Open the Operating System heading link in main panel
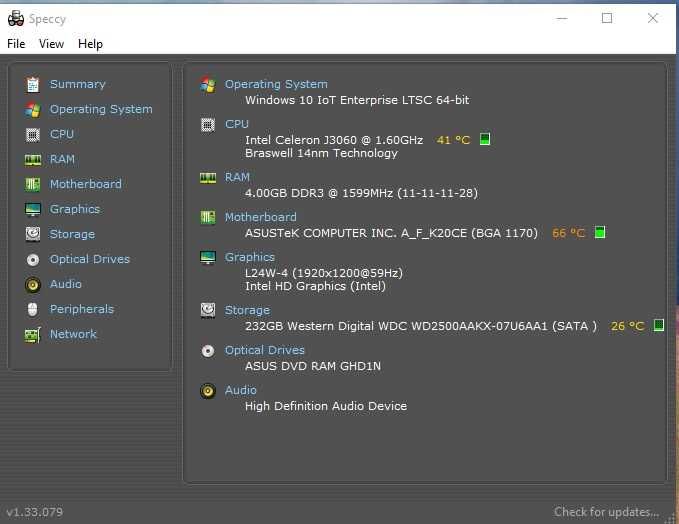 tap(276, 84)
